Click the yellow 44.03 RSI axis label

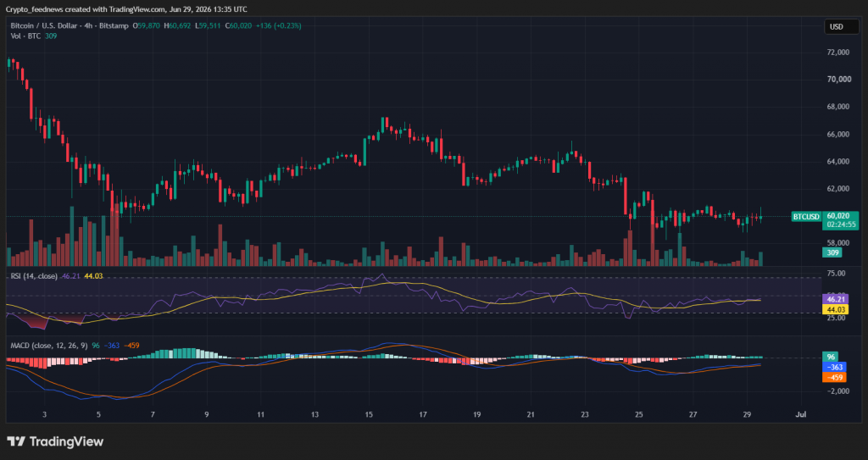click(835, 309)
